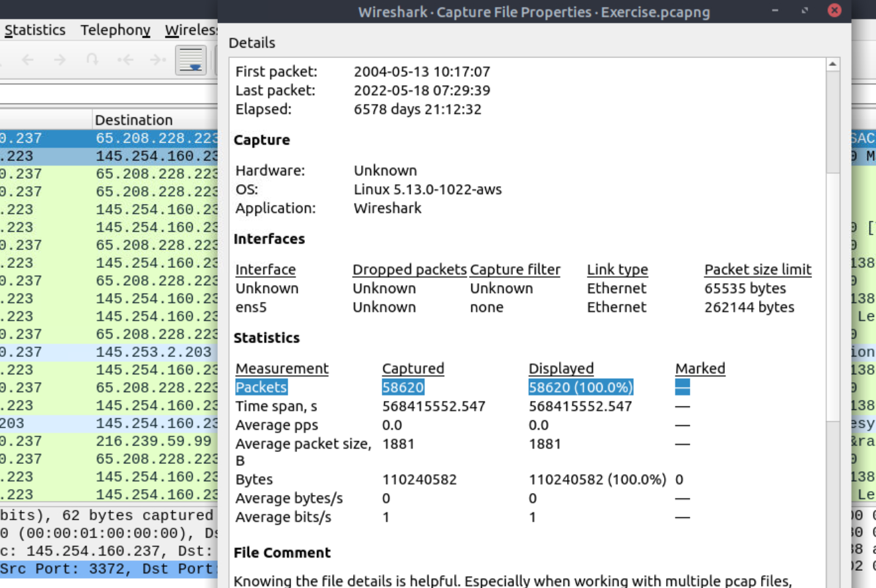
Task: Select the '262144 bytes' size limit
Action: click(x=749, y=308)
